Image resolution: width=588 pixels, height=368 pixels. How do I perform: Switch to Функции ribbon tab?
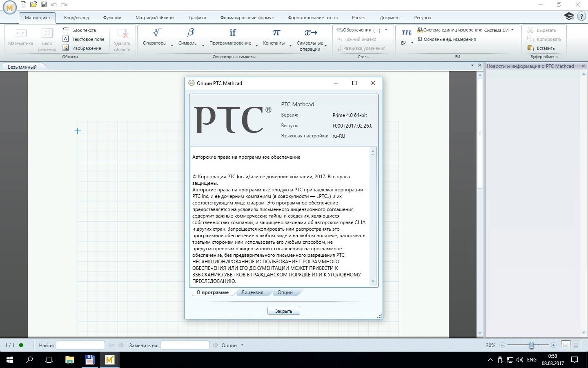coord(112,18)
